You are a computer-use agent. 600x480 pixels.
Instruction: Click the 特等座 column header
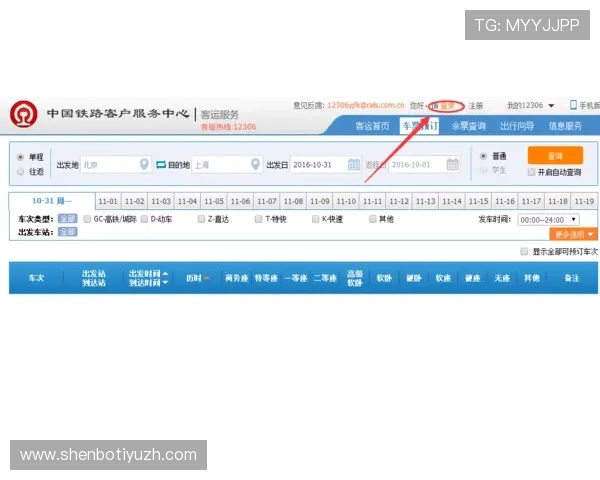point(266,278)
